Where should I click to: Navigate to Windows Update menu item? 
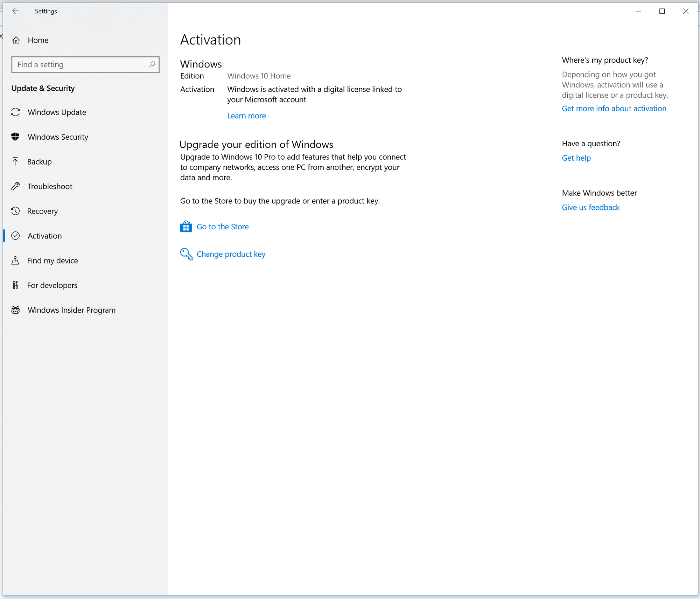pyautogui.click(x=57, y=112)
